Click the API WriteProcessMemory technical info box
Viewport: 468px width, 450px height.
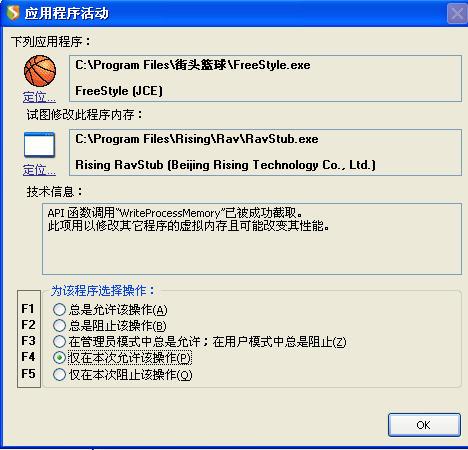(x=252, y=239)
